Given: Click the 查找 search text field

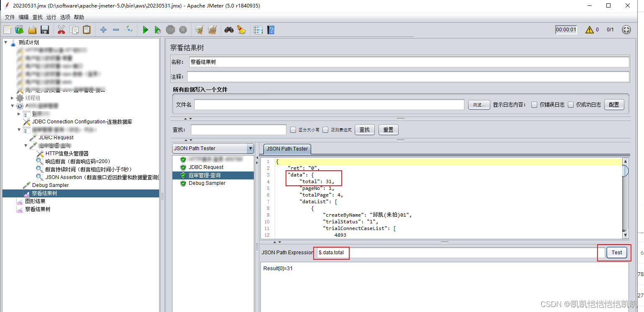Looking at the screenshot, I should tap(238, 130).
